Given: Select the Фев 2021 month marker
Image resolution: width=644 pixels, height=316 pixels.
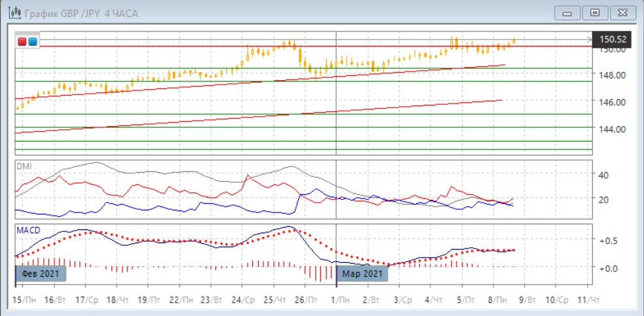Looking at the screenshot, I should coord(41,273).
